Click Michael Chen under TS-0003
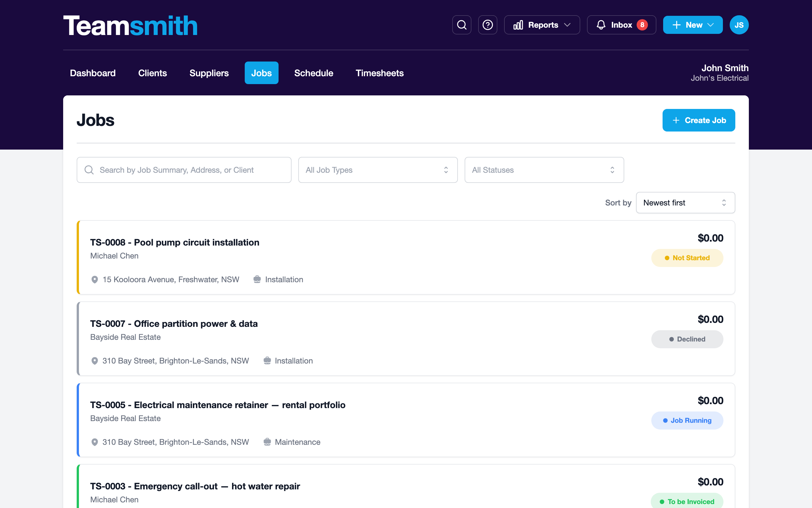The height and width of the screenshot is (508, 812). click(x=114, y=500)
